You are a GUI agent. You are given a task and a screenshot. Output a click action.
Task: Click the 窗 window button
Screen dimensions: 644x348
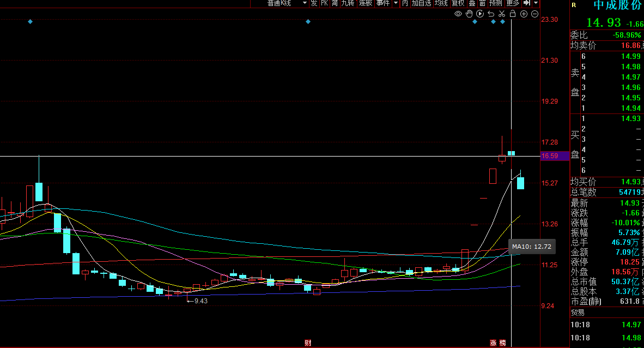(x=482, y=3)
